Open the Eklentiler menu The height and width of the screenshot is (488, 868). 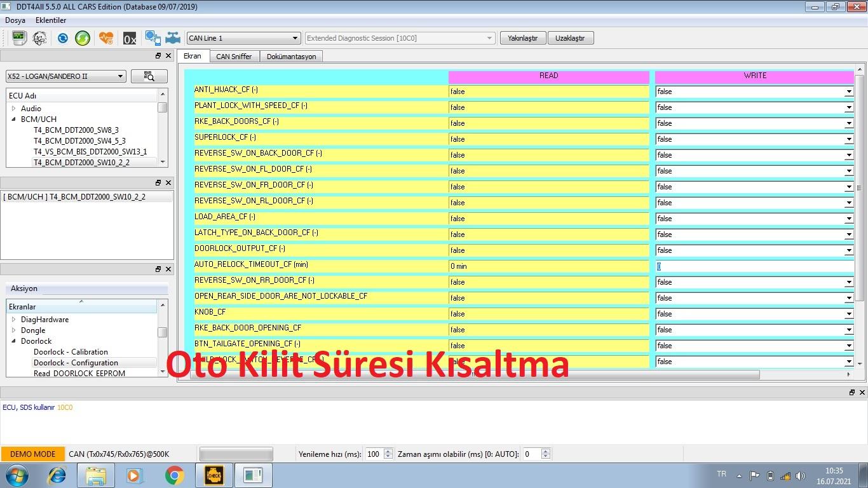[51, 20]
